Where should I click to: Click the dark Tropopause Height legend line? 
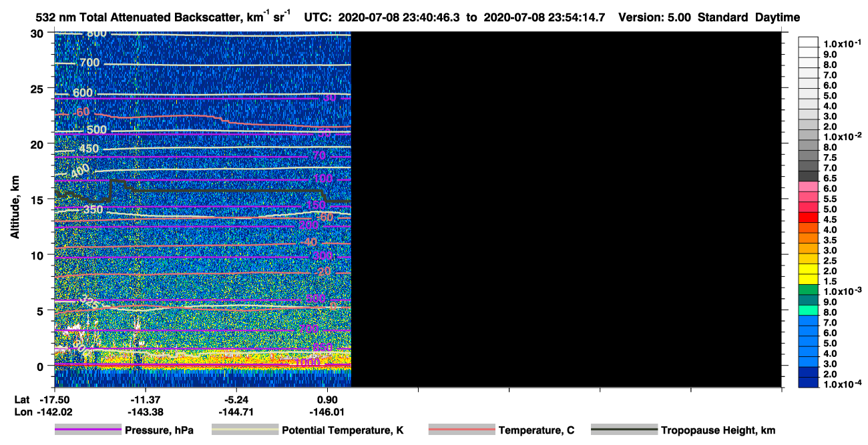coord(624,430)
